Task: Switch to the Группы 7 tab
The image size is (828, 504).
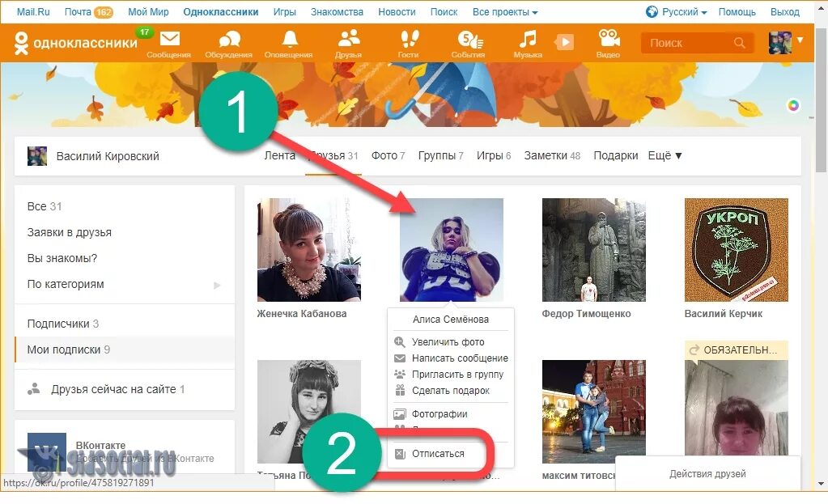Action: pos(441,155)
